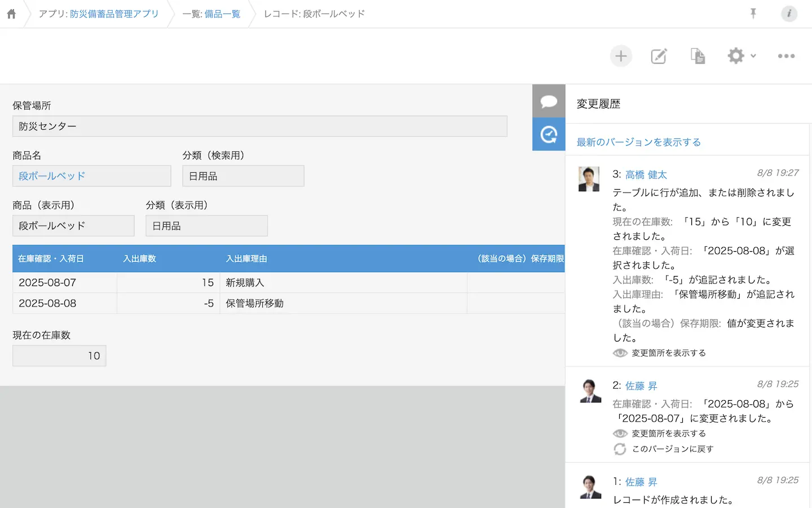Select the change history clock tab

coord(549,134)
